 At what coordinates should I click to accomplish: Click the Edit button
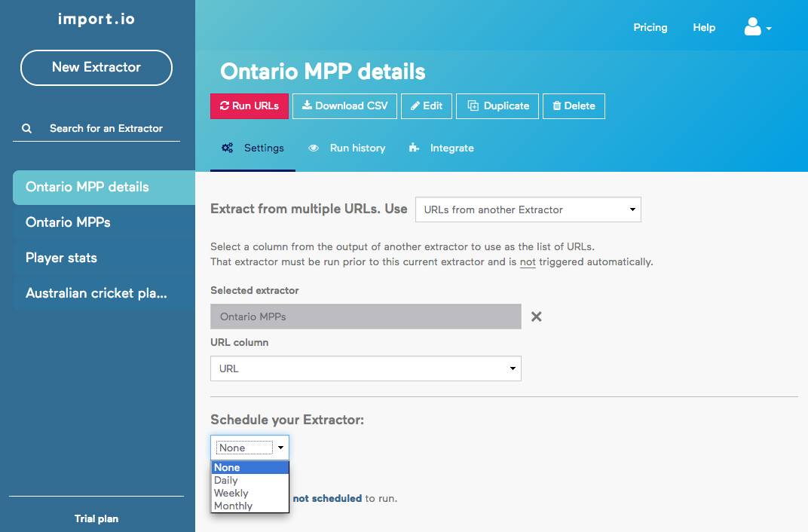click(427, 106)
